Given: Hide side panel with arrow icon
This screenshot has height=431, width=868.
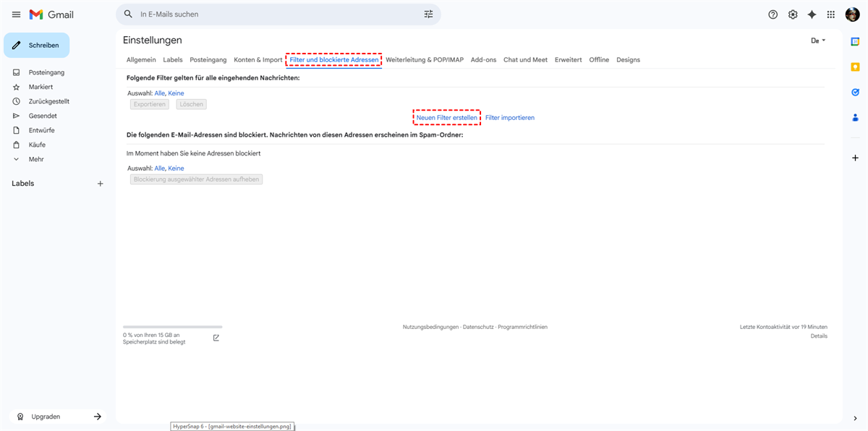Looking at the screenshot, I should (855, 418).
